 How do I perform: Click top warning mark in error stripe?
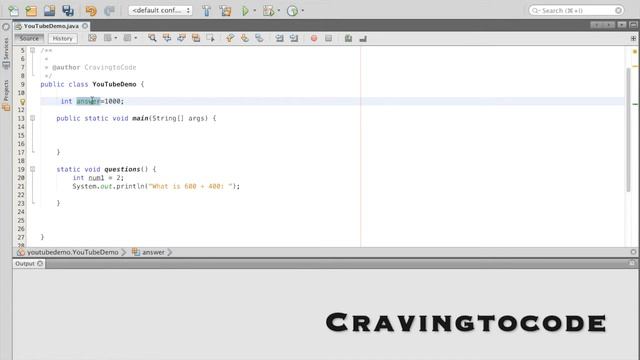635,51
